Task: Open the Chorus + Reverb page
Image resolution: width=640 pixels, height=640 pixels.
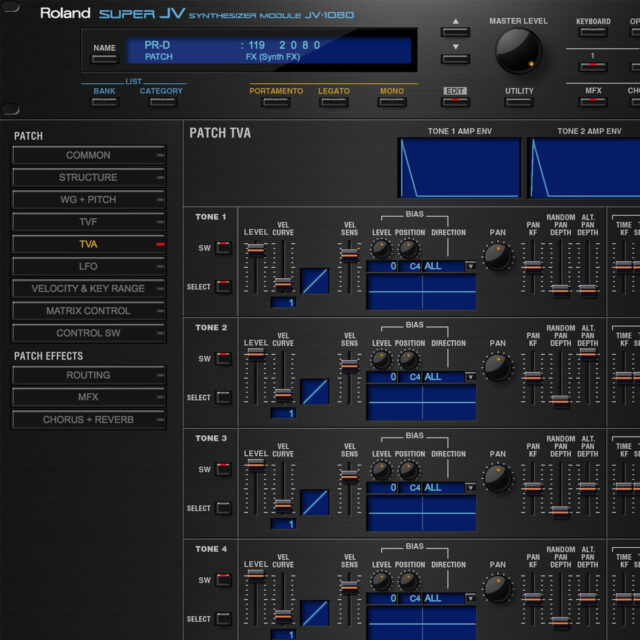Action: [x=89, y=420]
